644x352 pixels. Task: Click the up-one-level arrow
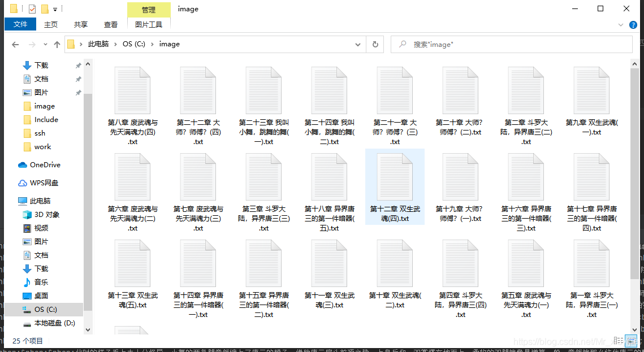pos(57,44)
